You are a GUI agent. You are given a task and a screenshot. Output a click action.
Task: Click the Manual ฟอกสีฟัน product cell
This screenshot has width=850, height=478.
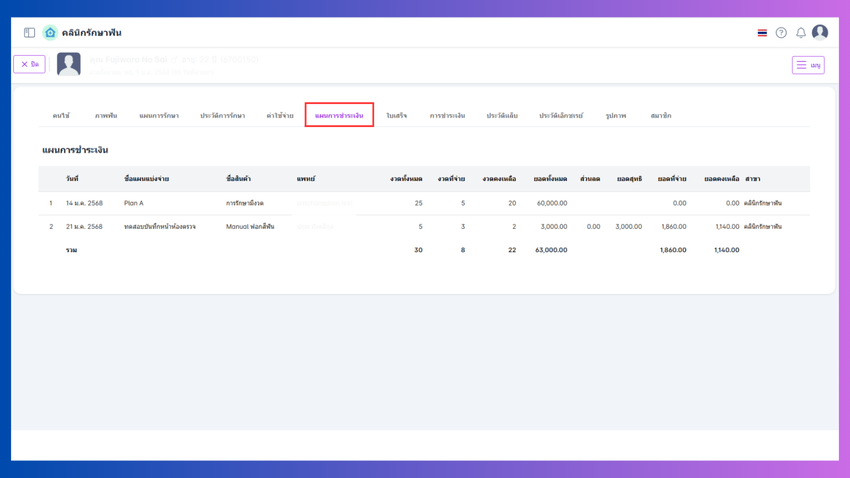pos(250,227)
